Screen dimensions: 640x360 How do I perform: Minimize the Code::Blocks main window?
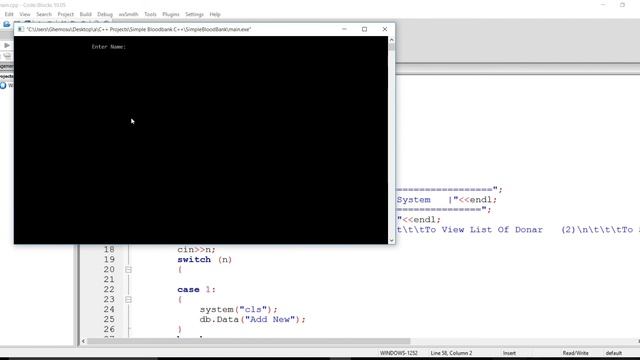pos(603,5)
